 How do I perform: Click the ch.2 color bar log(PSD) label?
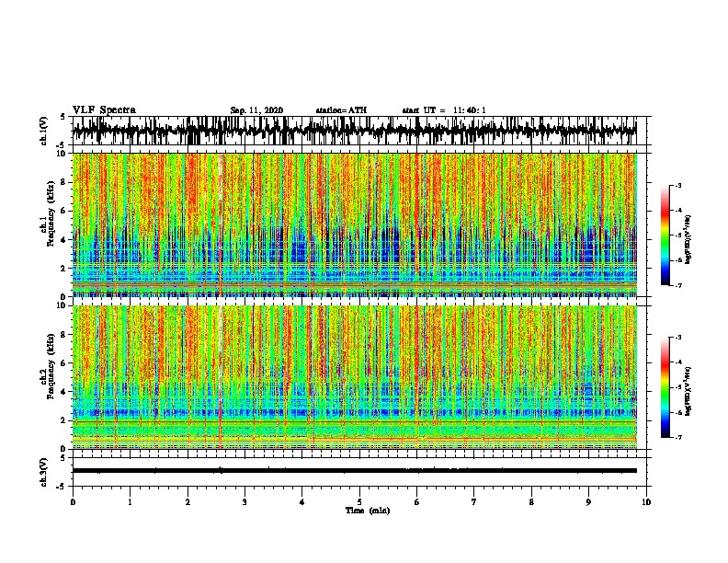coord(688,391)
